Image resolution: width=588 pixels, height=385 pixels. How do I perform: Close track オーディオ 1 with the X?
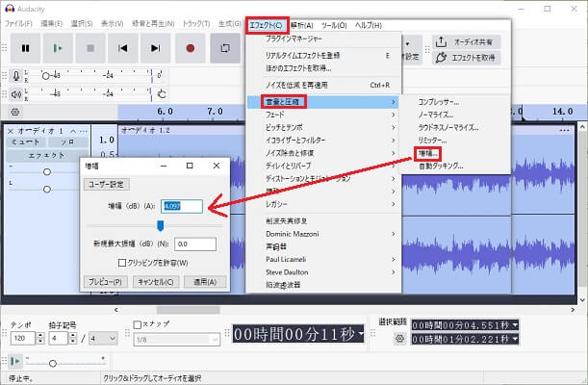11,131
